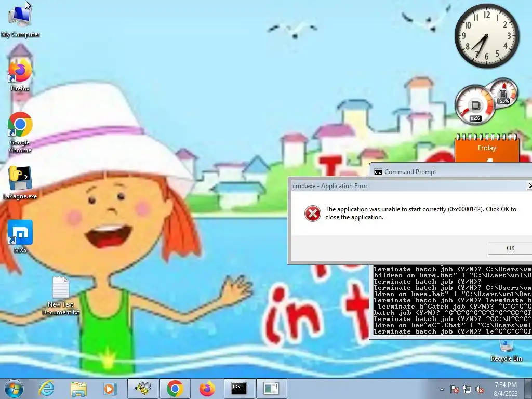Select the LaZagne.exe desktop icon
The width and height of the screenshot is (532, 399).
coord(20,183)
